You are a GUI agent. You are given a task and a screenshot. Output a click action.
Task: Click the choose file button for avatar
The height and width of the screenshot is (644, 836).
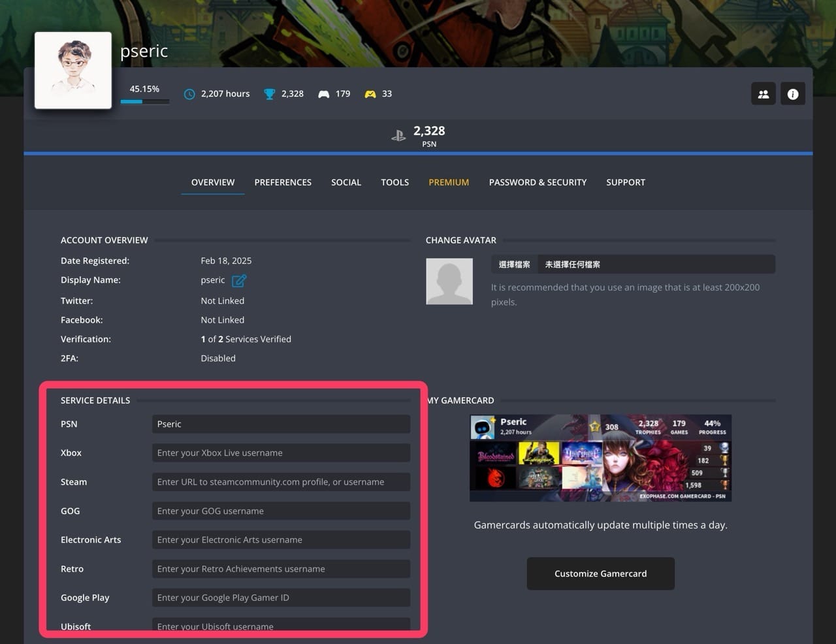pos(515,265)
